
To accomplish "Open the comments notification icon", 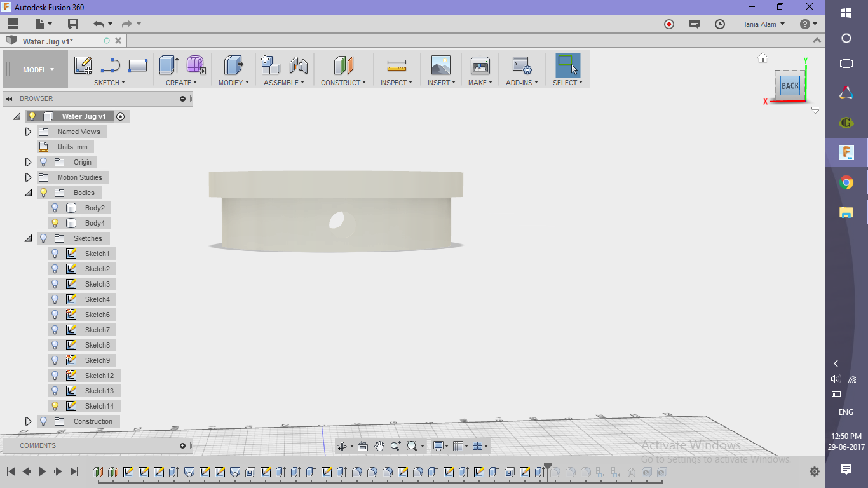I will coord(695,24).
